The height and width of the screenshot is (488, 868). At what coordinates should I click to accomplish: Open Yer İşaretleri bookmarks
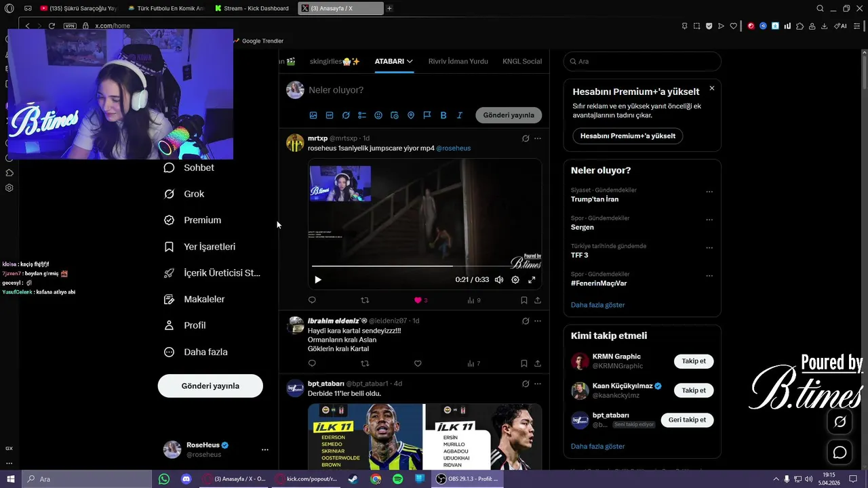coord(200,247)
